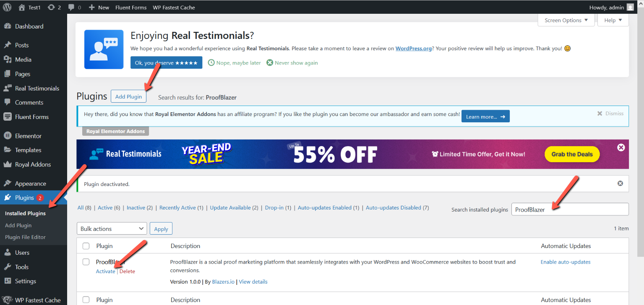Open the updates icon in admin bar
Image resolution: width=644 pixels, height=305 pixels.
pyautogui.click(x=51, y=7)
